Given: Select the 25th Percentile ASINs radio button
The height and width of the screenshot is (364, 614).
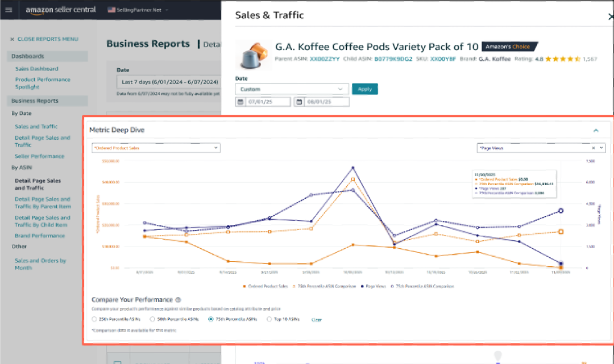Looking at the screenshot, I should 94,319.
